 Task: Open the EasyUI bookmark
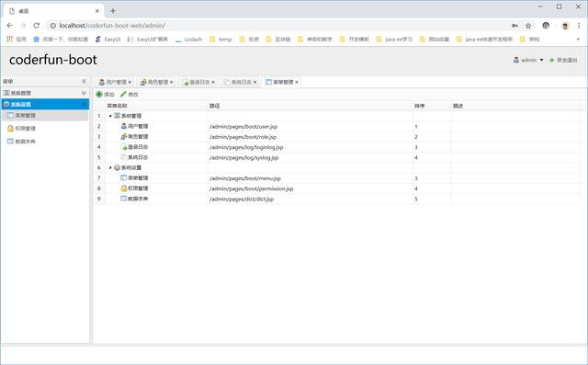click(x=107, y=39)
